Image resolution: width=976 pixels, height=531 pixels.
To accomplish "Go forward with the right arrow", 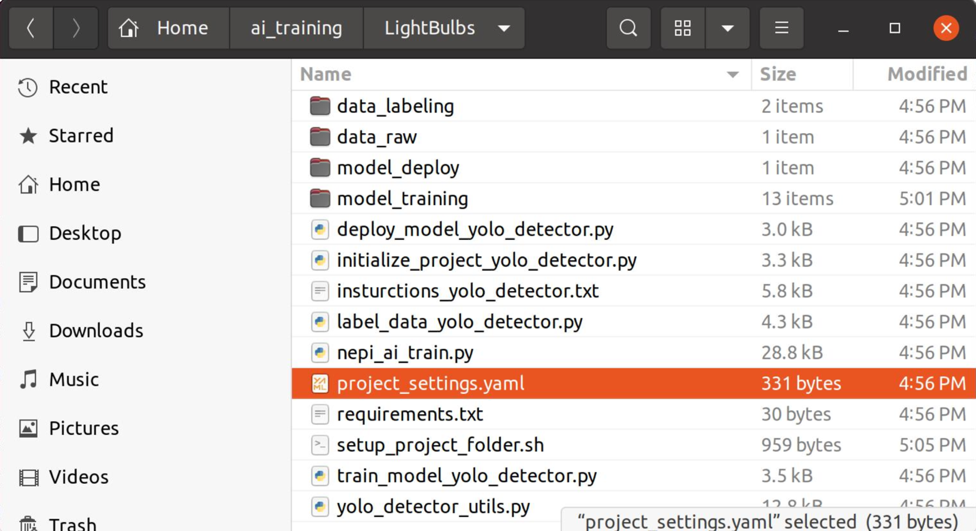I will pyautogui.click(x=76, y=29).
